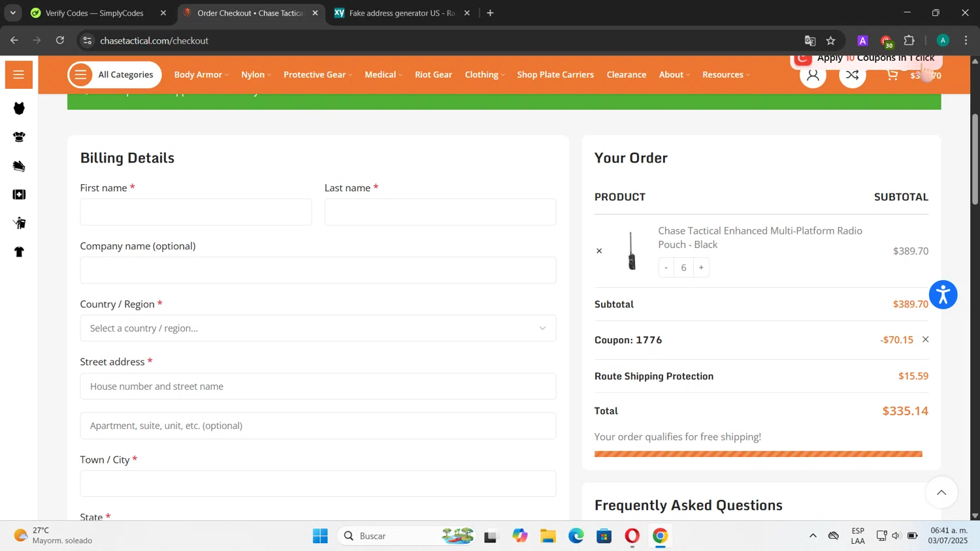Image resolution: width=980 pixels, height=551 pixels.
Task: Go to Riot Gear page
Action: click(x=433, y=74)
